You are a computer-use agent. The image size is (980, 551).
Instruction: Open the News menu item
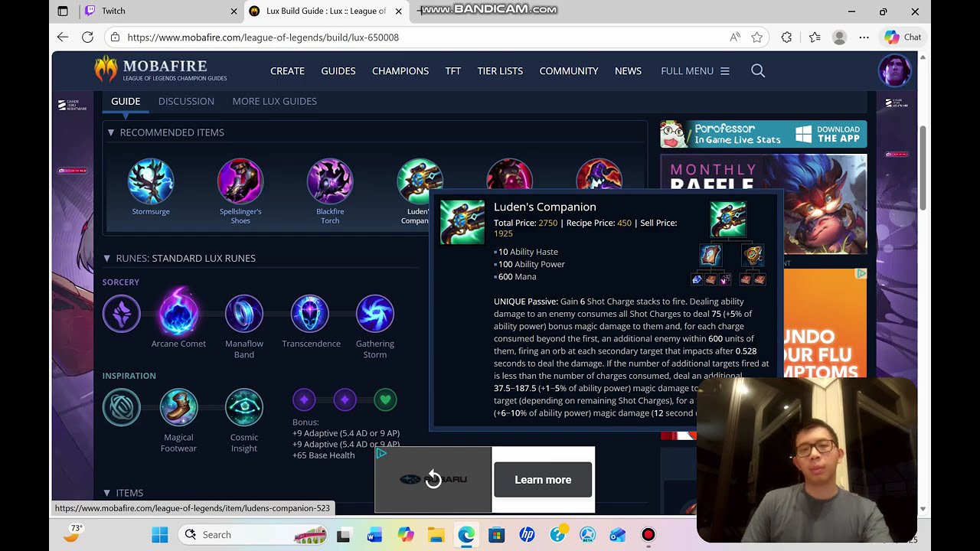pos(628,70)
